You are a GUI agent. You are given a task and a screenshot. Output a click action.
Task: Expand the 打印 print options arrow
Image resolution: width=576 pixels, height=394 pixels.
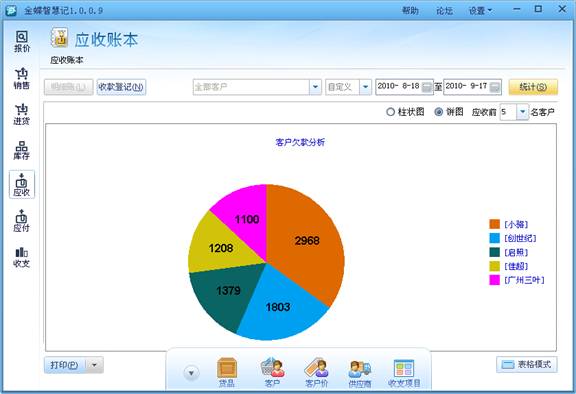pyautogui.click(x=94, y=365)
